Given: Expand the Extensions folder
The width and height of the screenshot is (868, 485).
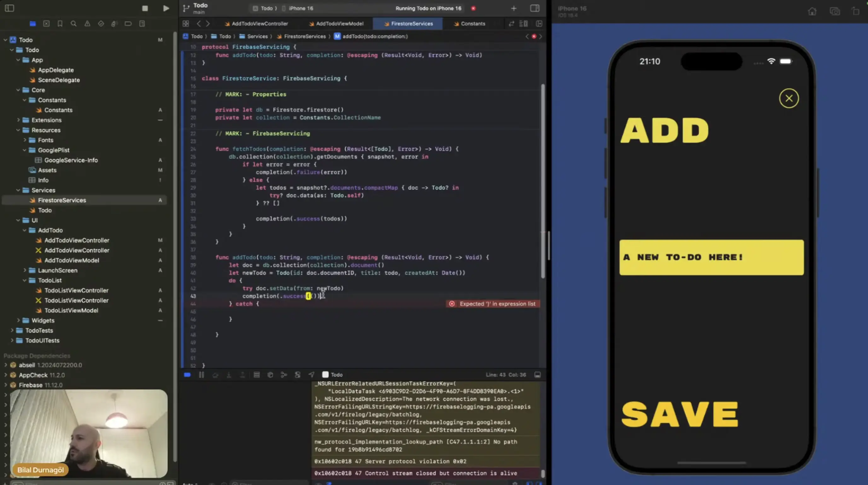Looking at the screenshot, I should click(x=18, y=120).
